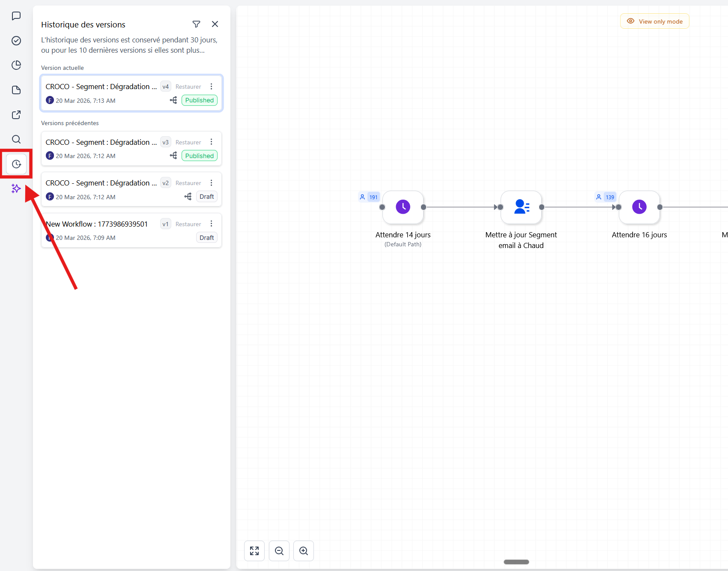728x571 pixels.
Task: Click the workflow tree icon on v4
Action: point(173,100)
